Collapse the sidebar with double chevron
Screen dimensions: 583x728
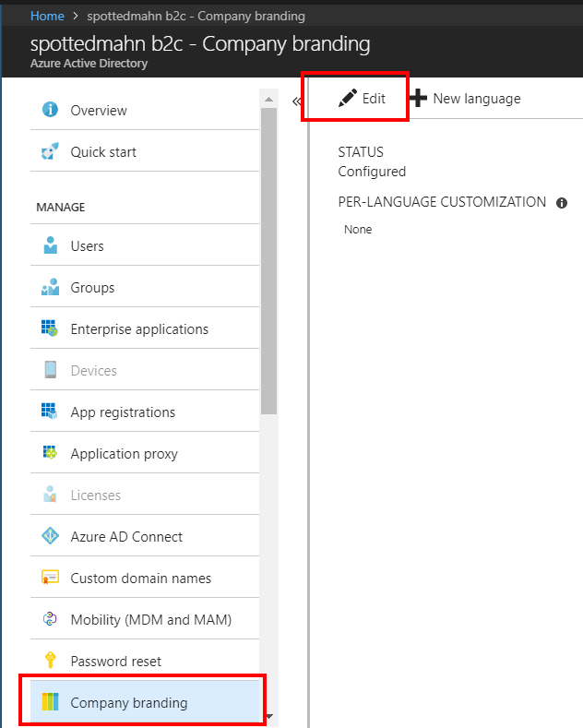(297, 101)
